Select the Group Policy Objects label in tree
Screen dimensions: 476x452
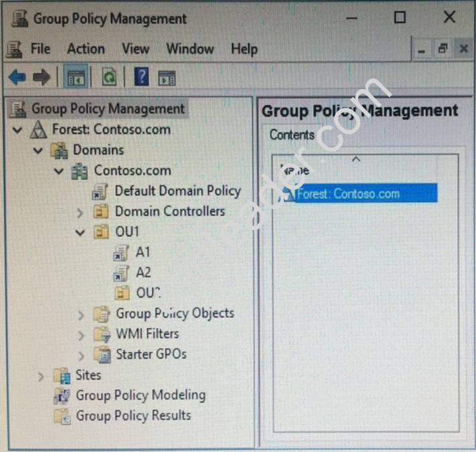175,313
